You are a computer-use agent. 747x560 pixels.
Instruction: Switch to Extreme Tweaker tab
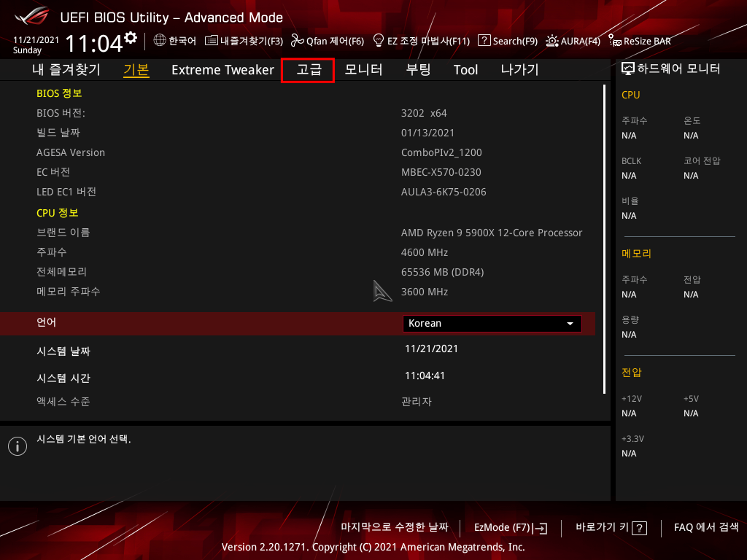tap(222, 69)
